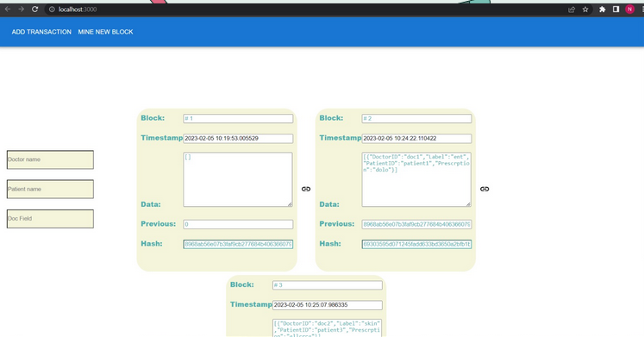
Task: Click MINE NEW BLOCK in the blue bar
Action: click(105, 32)
